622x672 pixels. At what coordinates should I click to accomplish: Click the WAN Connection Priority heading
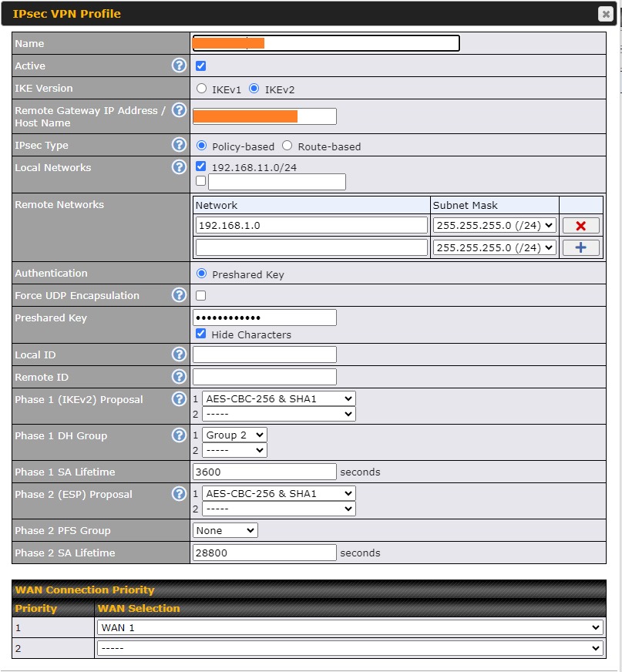click(85, 590)
